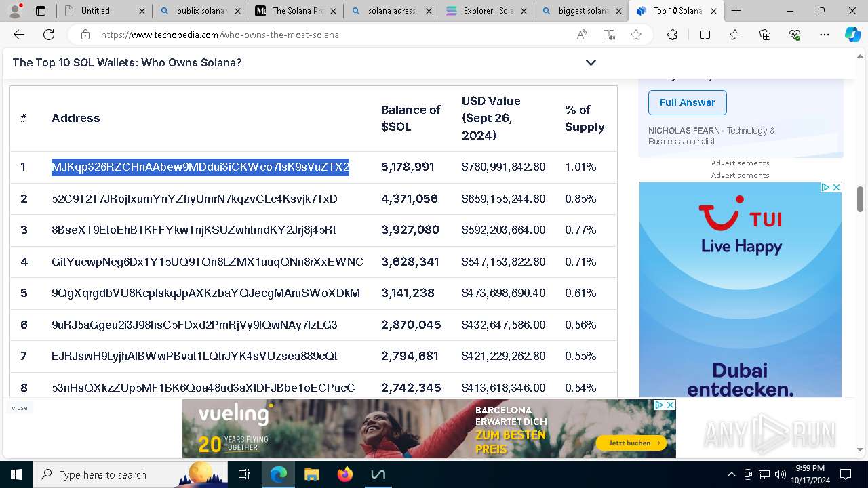This screenshot has width=868, height=488.
Task: Open tab actions menu
Action: point(41,11)
